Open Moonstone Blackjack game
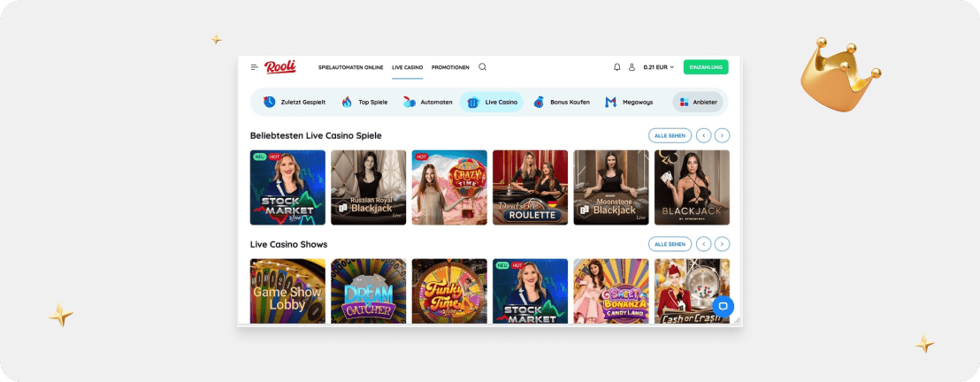Image resolution: width=980 pixels, height=382 pixels. pyautogui.click(x=611, y=187)
